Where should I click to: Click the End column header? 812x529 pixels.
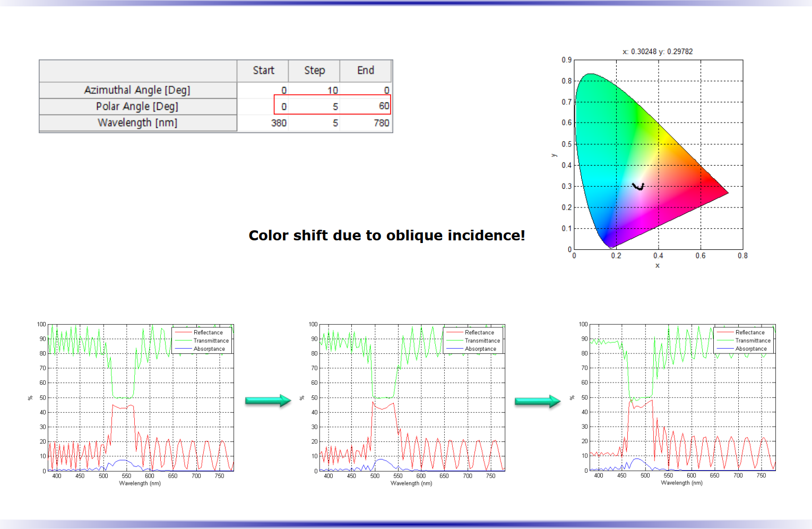(365, 71)
